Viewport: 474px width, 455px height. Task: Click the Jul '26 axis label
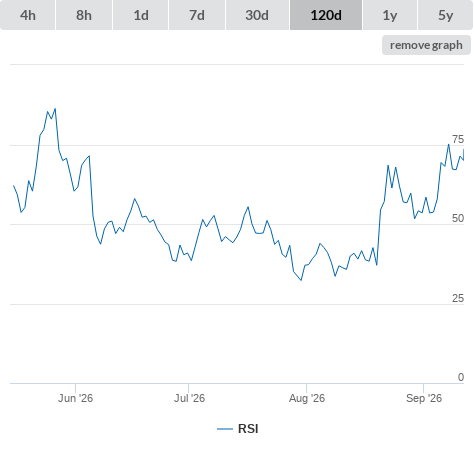point(189,398)
